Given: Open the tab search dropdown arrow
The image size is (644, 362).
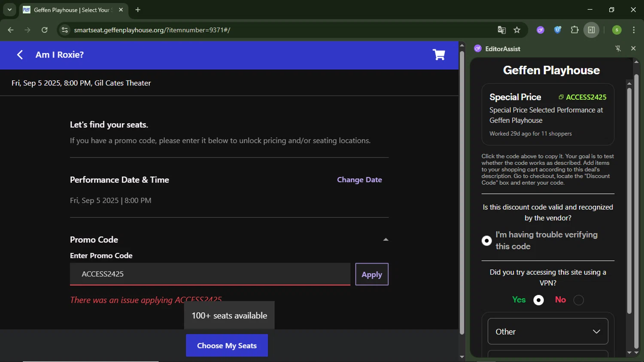Looking at the screenshot, I should pos(9,9).
